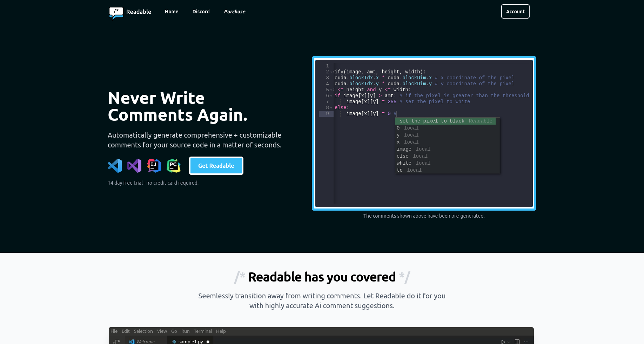Image resolution: width=644 pixels, height=344 pixels.
Task: Click the Visual Studio icon
Action: click(x=134, y=165)
